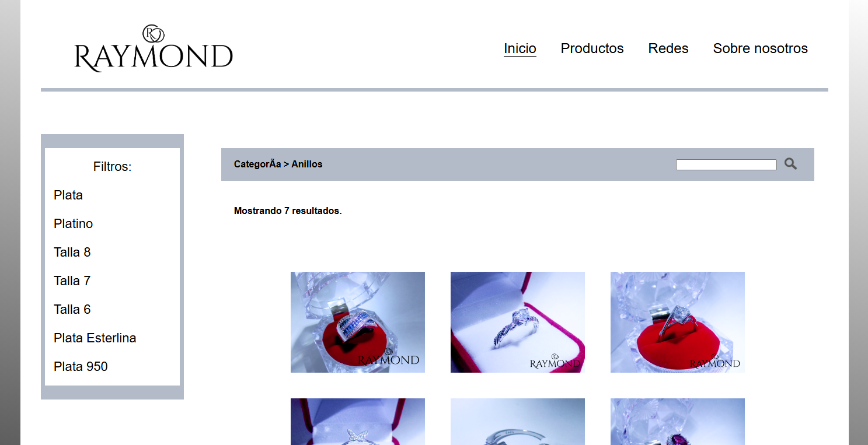
Task: Open the solitaire ring on red cushion
Action: (678, 322)
